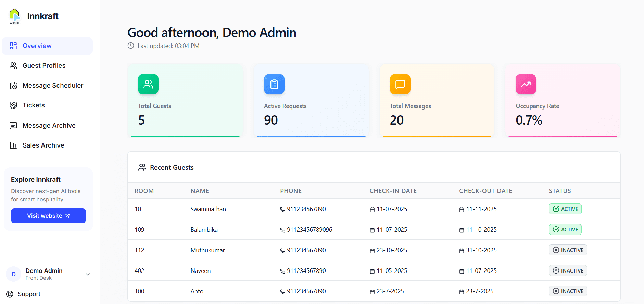The image size is (644, 304).
Task: Click the NAME column header
Action: [x=200, y=191]
